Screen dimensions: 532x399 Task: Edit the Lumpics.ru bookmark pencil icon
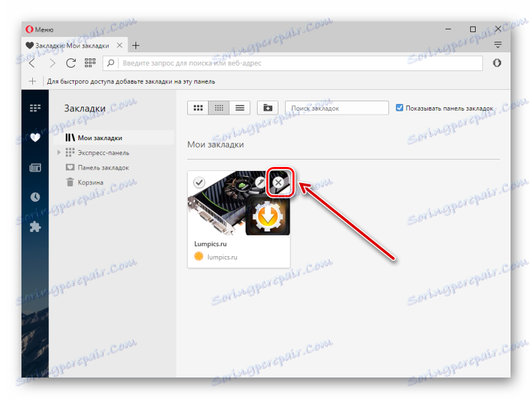click(x=260, y=182)
